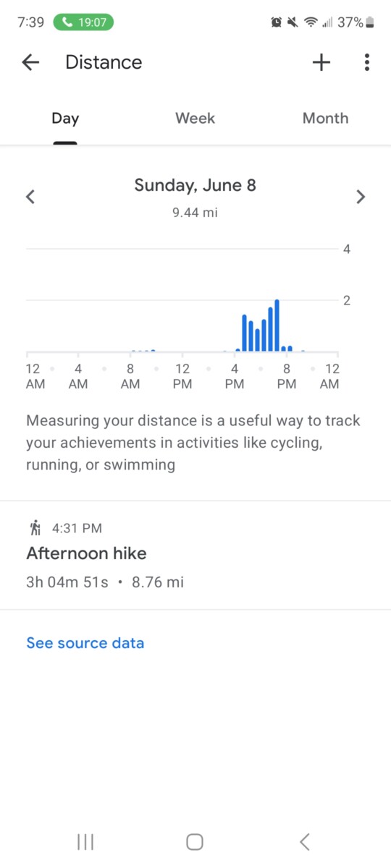Viewport: 391px width, 868px height.
Task: Go to the previous day with left chevron
Action: (30, 197)
